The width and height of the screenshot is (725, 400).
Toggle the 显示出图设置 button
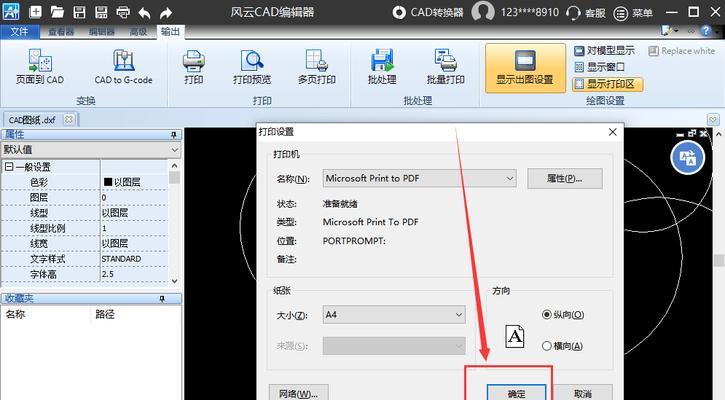point(525,68)
